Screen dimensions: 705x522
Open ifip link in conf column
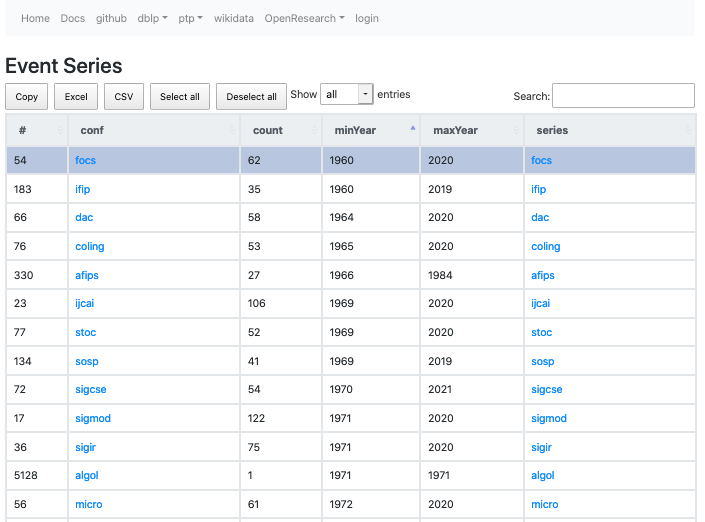(x=83, y=189)
